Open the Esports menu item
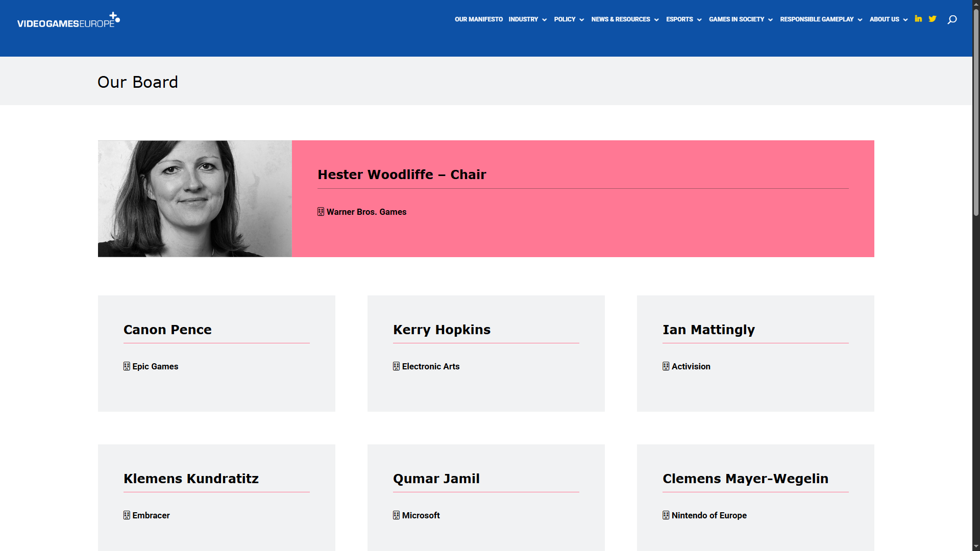This screenshot has width=980, height=551. coord(679,19)
